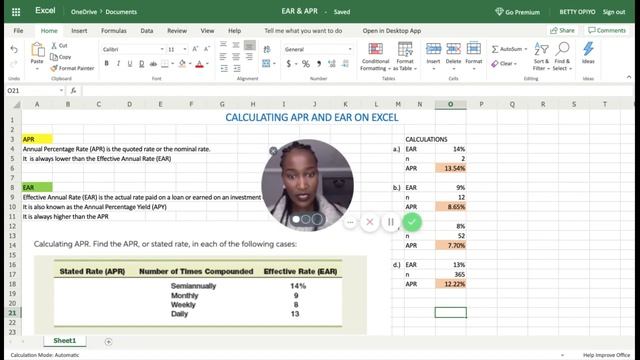Apply comma style number format
640x360 pixels.
[319, 64]
